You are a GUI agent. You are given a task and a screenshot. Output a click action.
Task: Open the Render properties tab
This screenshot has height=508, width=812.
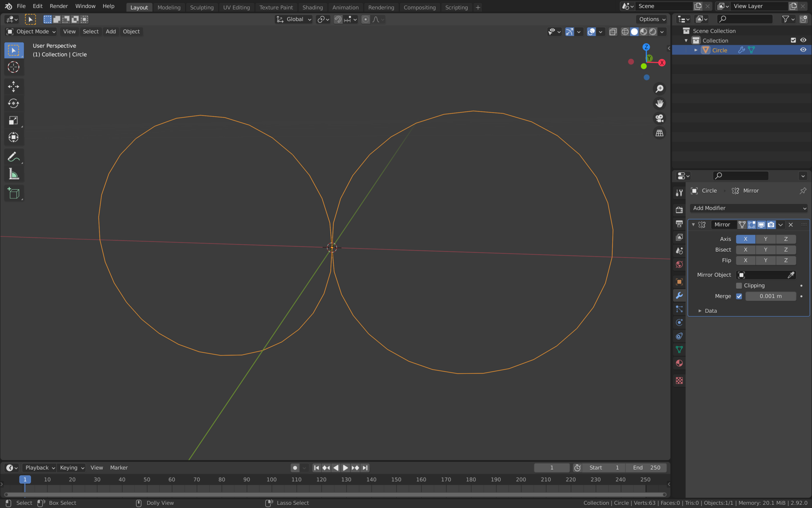(679, 210)
